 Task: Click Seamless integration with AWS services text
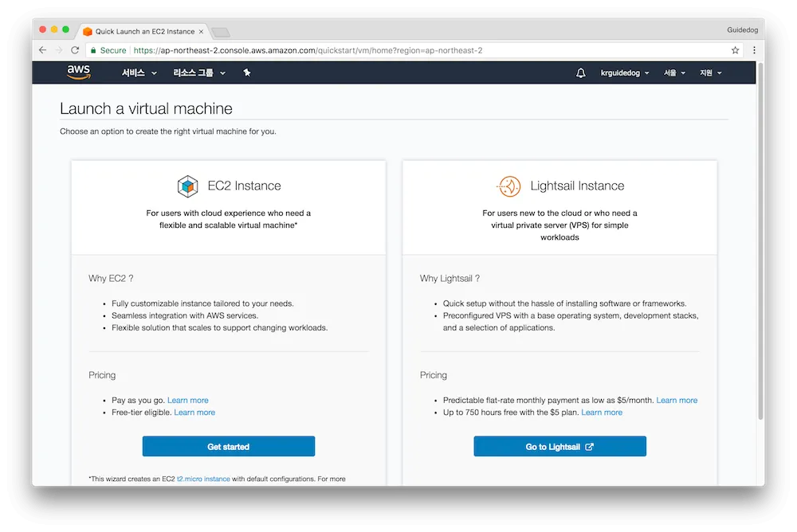click(x=185, y=315)
